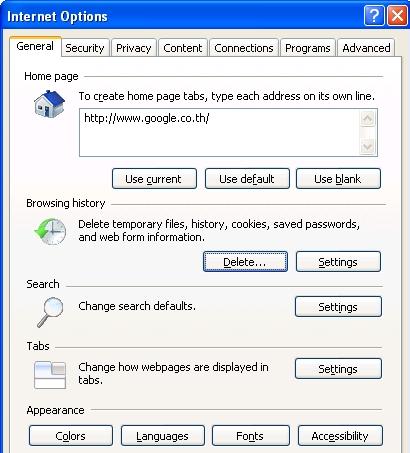Viewport: 410px width, 453px height.
Task: Click the Use blank button
Action: tap(338, 179)
